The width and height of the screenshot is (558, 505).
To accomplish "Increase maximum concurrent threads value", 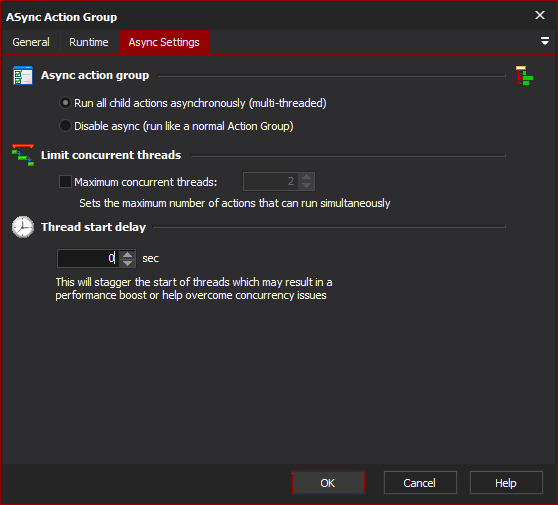I will pyautogui.click(x=306, y=177).
